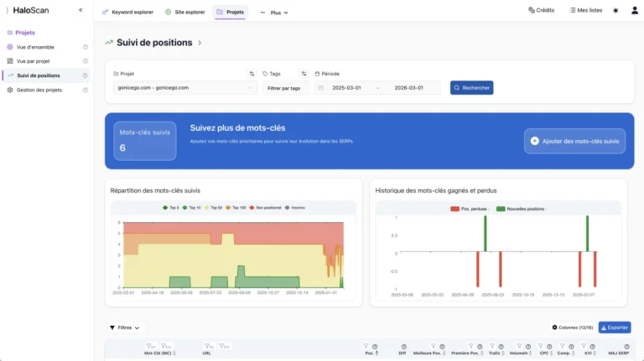Sort by the Pos. column arrow

(x=377, y=353)
